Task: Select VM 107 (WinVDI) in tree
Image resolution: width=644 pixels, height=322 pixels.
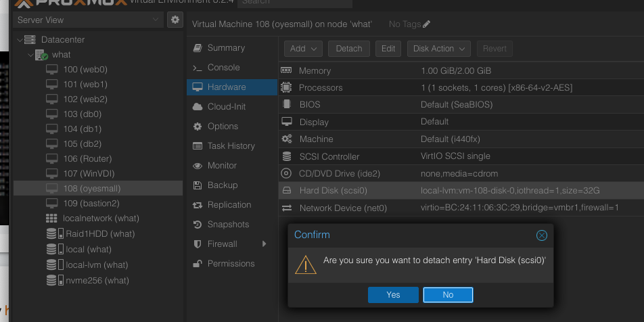Action: click(x=97, y=173)
